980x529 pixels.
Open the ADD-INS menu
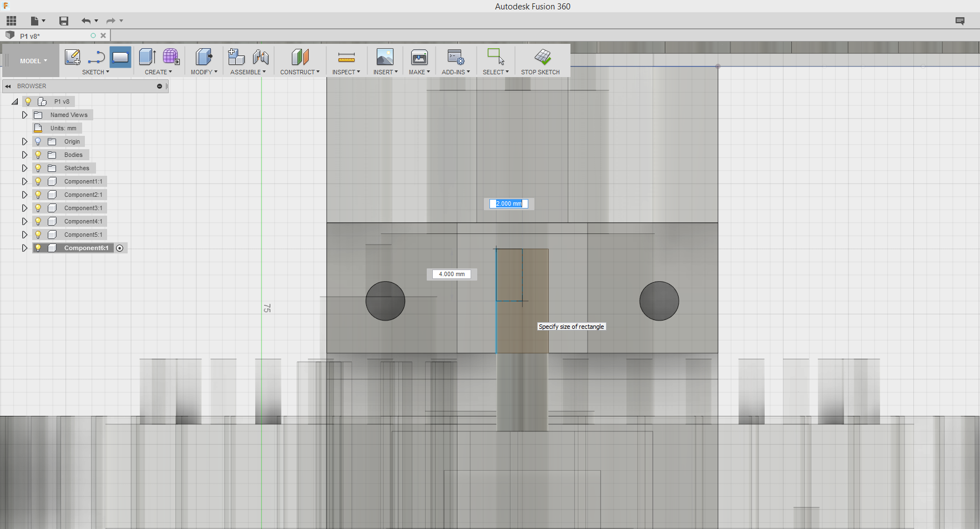pos(456,72)
